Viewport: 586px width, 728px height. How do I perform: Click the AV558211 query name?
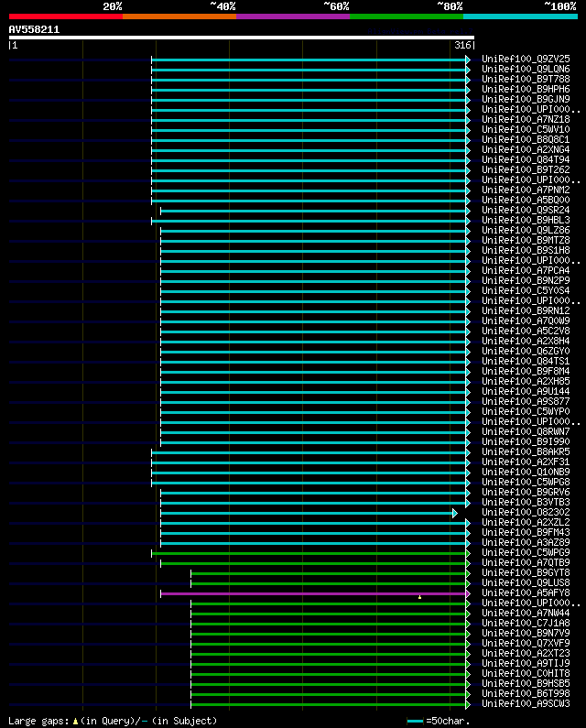coord(35,29)
